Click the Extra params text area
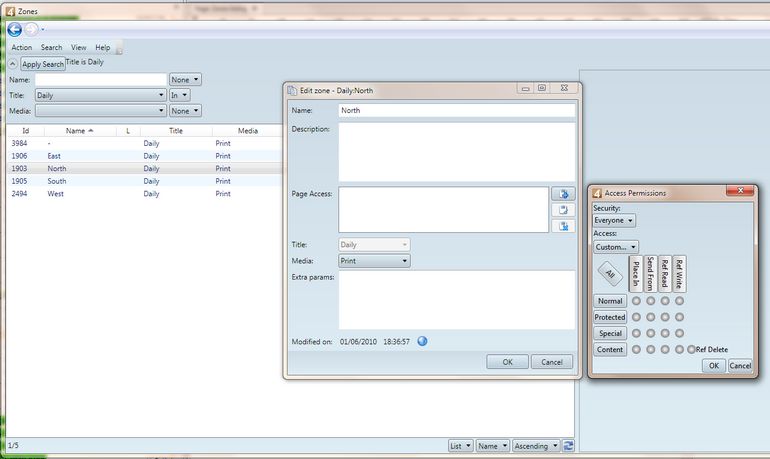The image size is (770, 459). pos(457,300)
